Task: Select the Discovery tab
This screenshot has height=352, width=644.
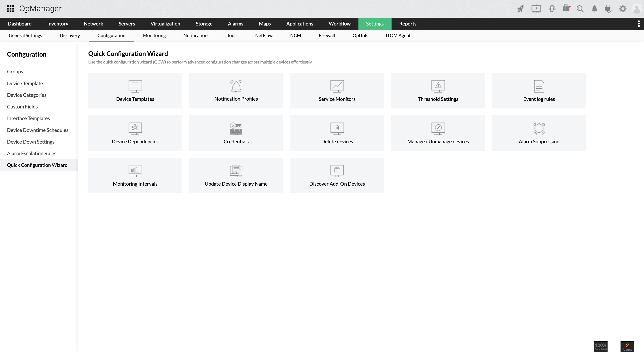Action: point(69,36)
